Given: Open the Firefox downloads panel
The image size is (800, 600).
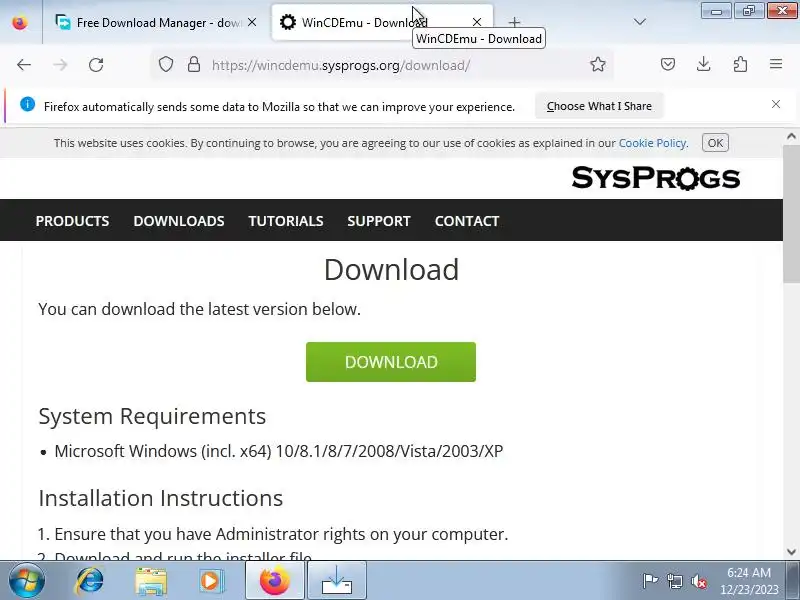Looking at the screenshot, I should pyautogui.click(x=704, y=64).
